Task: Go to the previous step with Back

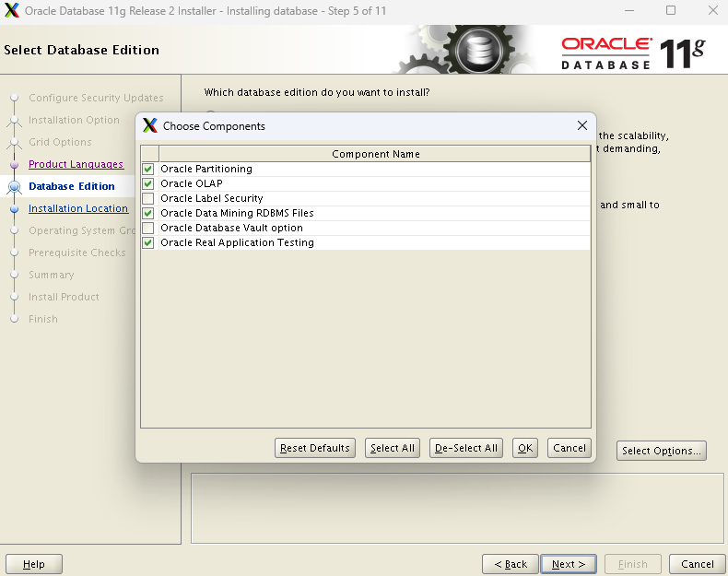Action: coord(511,564)
